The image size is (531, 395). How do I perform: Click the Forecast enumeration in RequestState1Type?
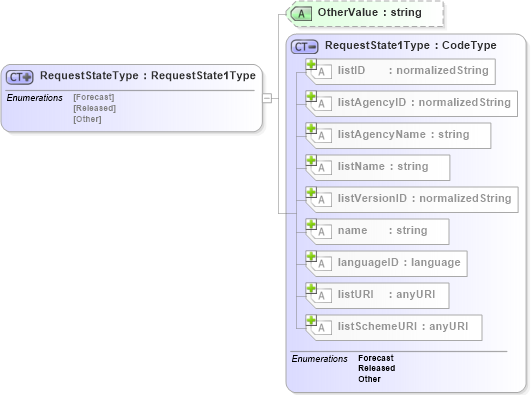tap(376, 358)
